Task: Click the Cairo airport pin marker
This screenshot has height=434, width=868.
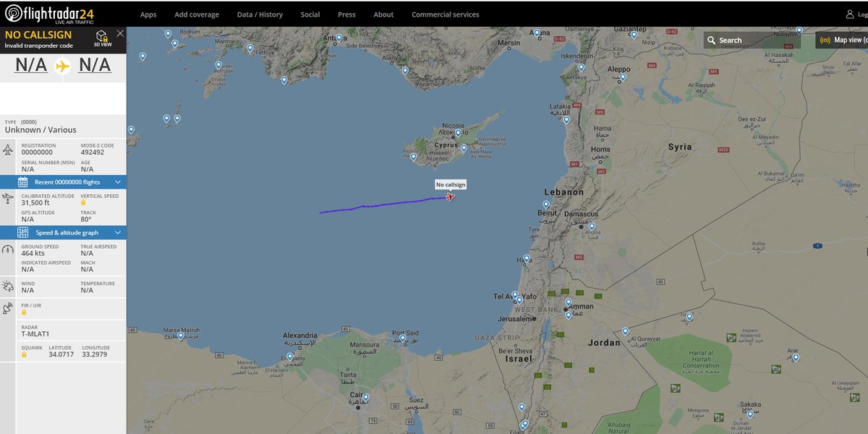Action: [x=366, y=398]
